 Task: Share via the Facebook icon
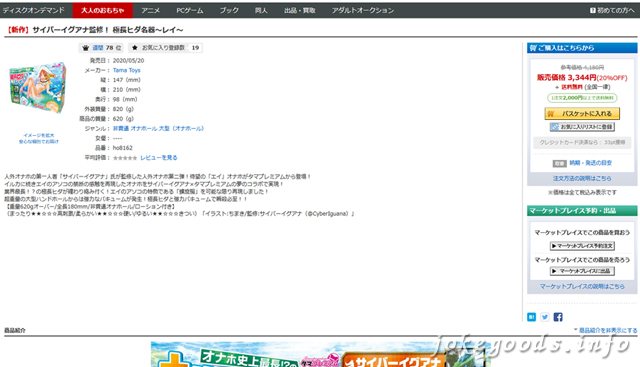pyautogui.click(x=558, y=317)
